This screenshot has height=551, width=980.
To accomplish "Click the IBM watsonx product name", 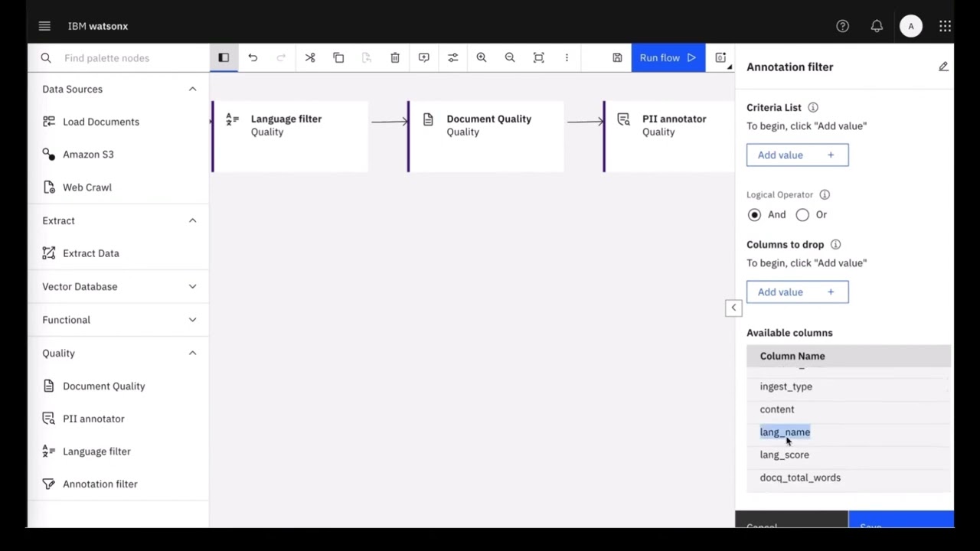I will pyautogui.click(x=98, y=26).
